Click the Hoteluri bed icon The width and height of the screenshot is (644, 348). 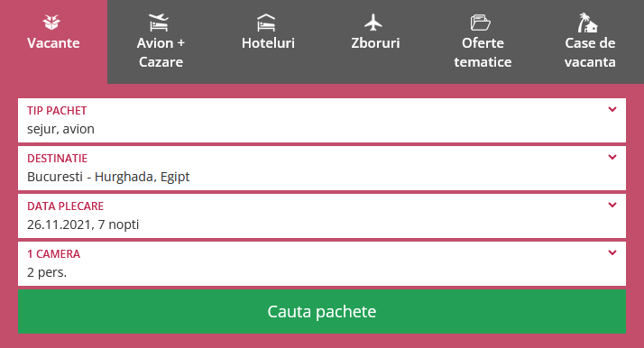click(x=266, y=23)
